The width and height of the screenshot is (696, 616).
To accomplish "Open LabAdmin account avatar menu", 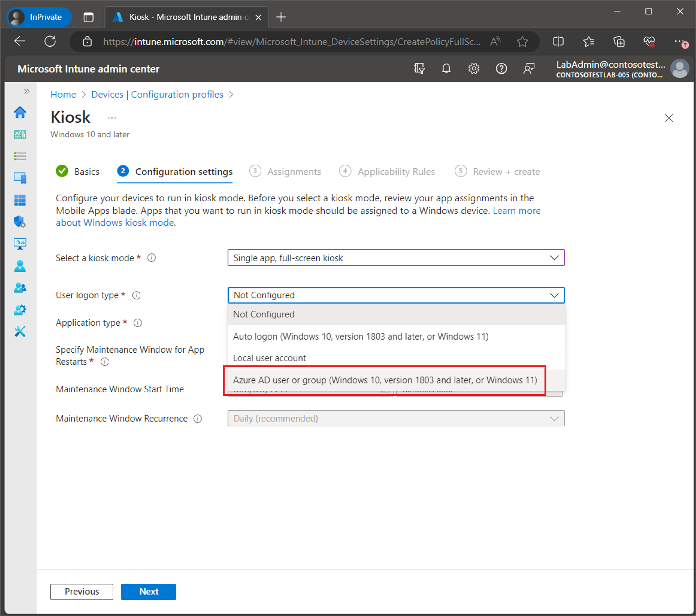I will click(680, 69).
